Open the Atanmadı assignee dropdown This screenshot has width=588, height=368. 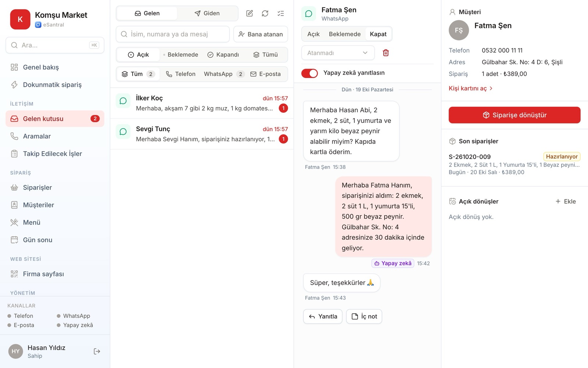coord(338,53)
